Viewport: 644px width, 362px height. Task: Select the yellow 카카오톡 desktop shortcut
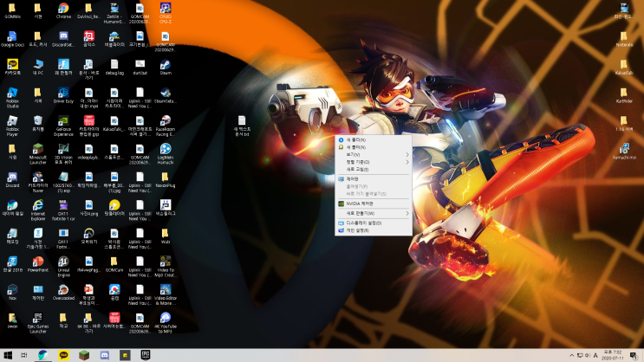point(12,67)
